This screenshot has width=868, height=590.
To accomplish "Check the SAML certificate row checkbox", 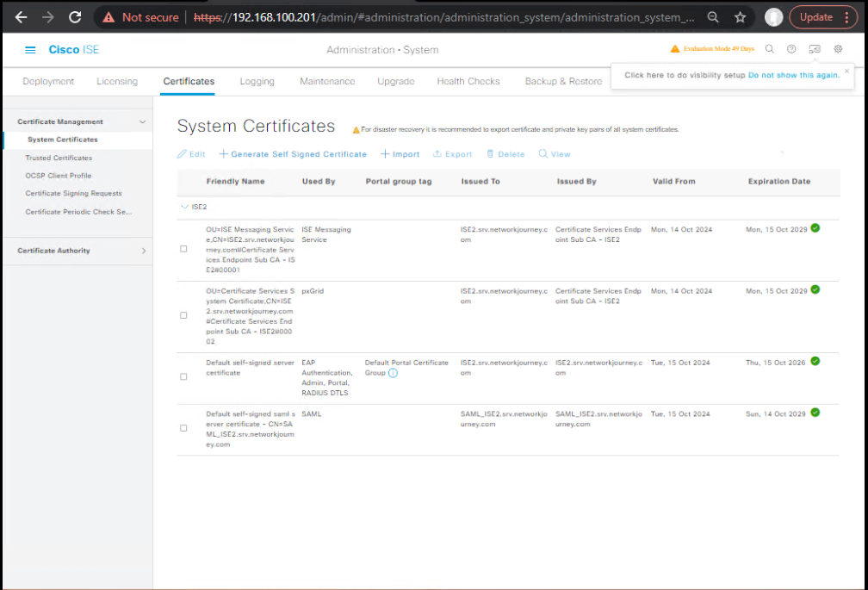I will 183,428.
